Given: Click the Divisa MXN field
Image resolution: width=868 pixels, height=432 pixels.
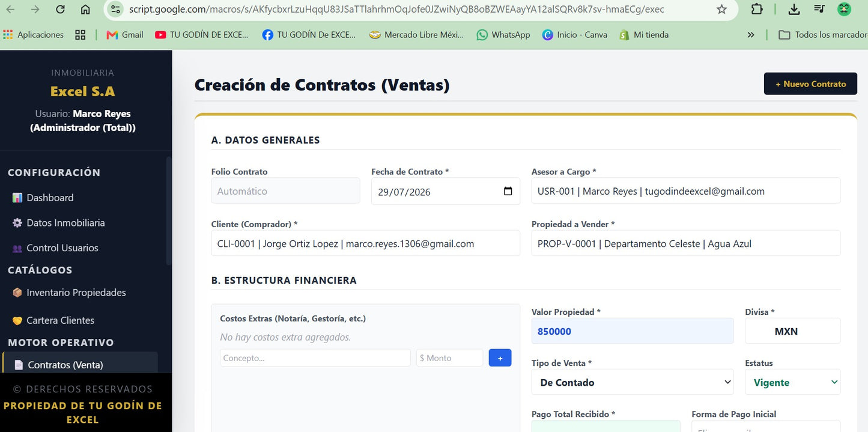Looking at the screenshot, I should point(792,331).
